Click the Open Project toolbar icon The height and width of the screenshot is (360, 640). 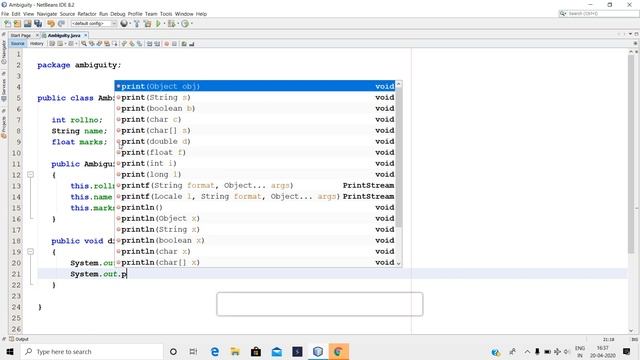27,24
